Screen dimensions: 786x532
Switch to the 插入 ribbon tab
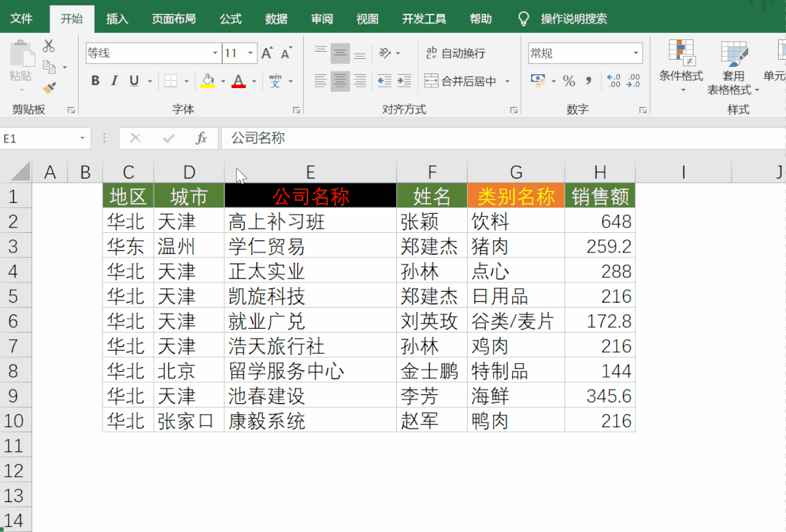117,18
